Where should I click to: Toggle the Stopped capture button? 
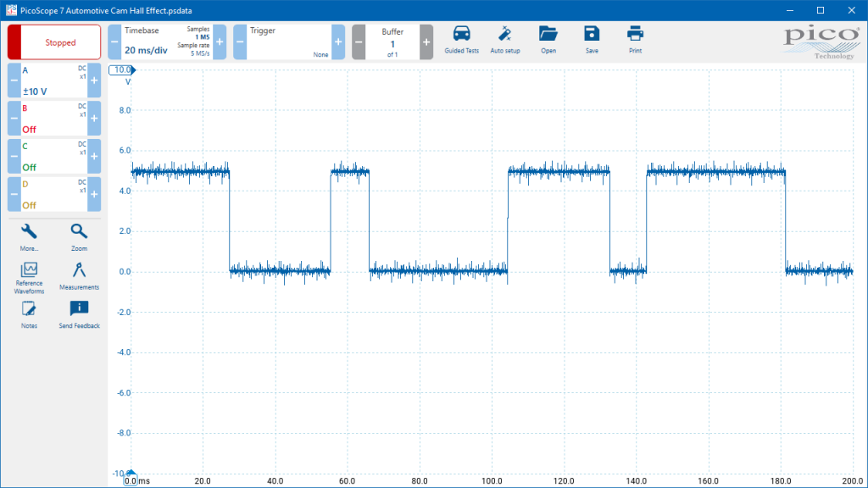click(54, 42)
